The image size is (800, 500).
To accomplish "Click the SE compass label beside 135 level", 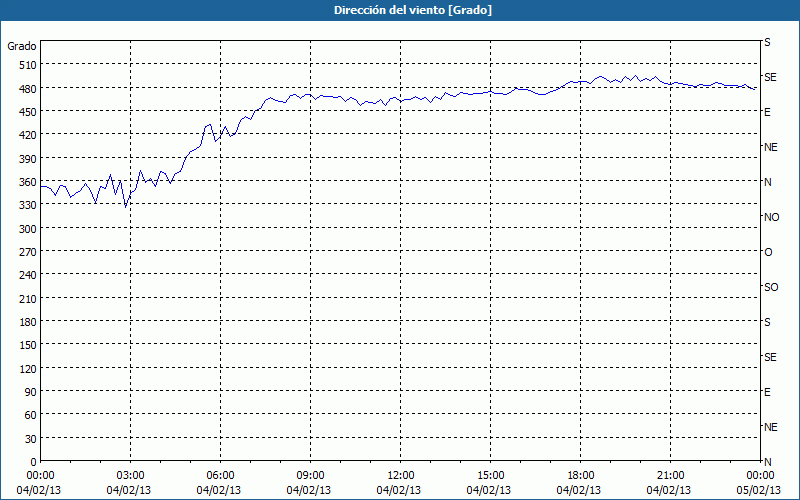I will (x=770, y=358).
